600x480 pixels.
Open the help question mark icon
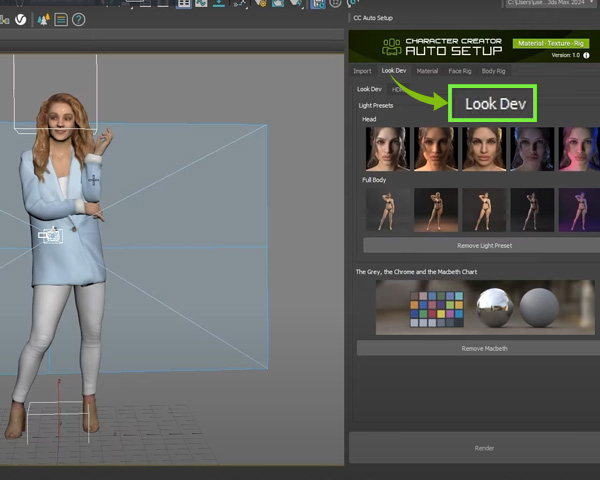click(78, 20)
